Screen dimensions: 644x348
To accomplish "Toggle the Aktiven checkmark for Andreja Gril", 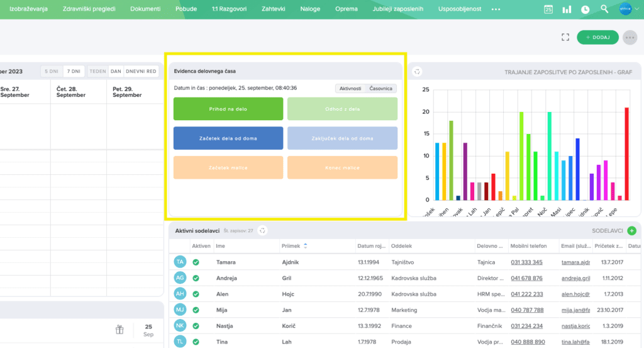I will click(x=196, y=278).
